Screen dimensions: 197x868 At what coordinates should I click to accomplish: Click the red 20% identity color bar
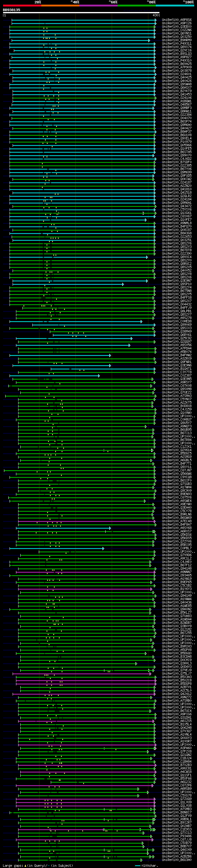[x=22, y=6]
